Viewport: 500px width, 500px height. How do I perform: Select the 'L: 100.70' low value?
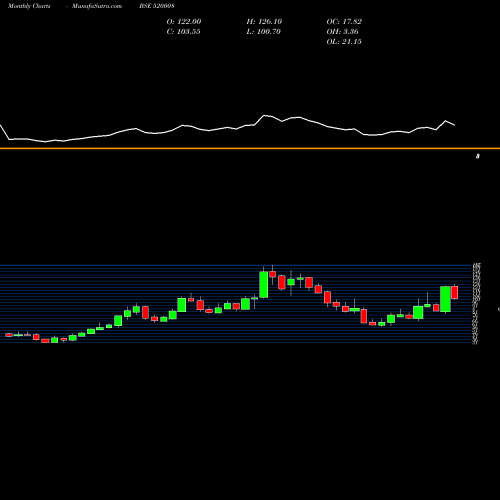(x=263, y=32)
